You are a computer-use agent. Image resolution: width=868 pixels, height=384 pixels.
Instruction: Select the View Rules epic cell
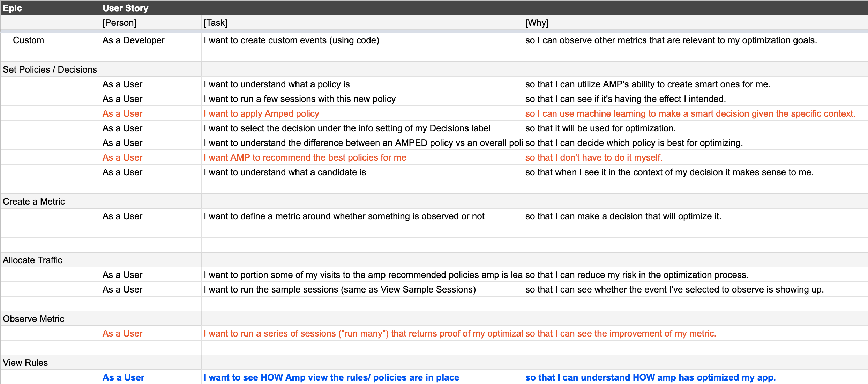(x=50, y=363)
